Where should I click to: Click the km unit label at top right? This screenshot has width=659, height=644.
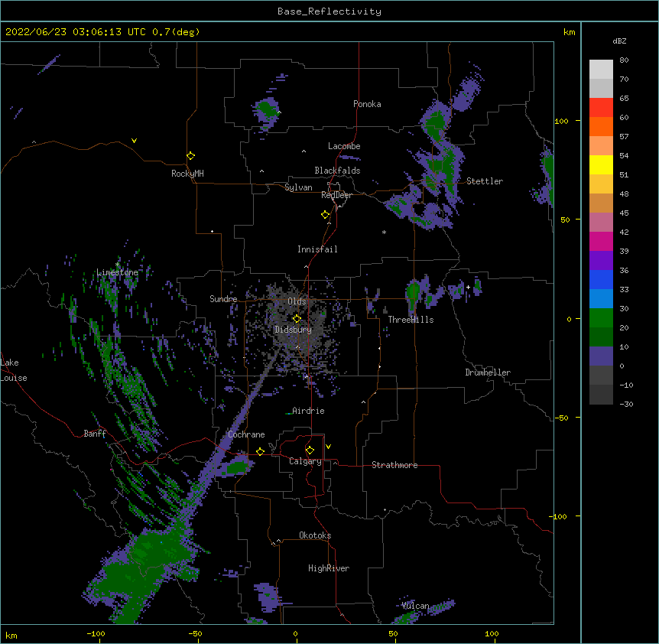tap(570, 32)
